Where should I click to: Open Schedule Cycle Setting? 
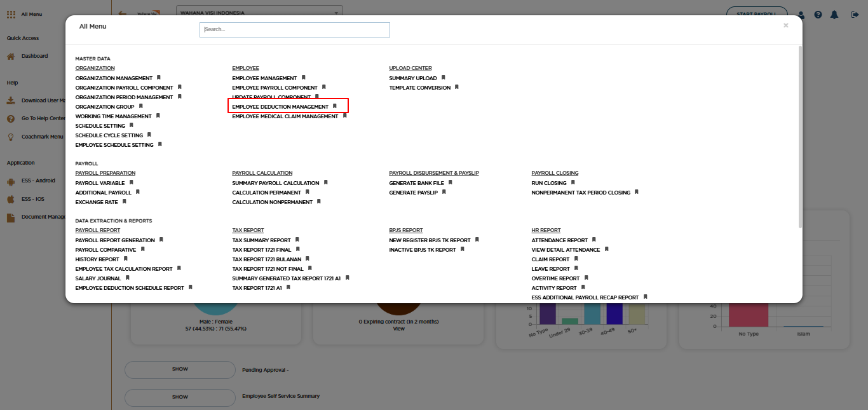pos(109,135)
